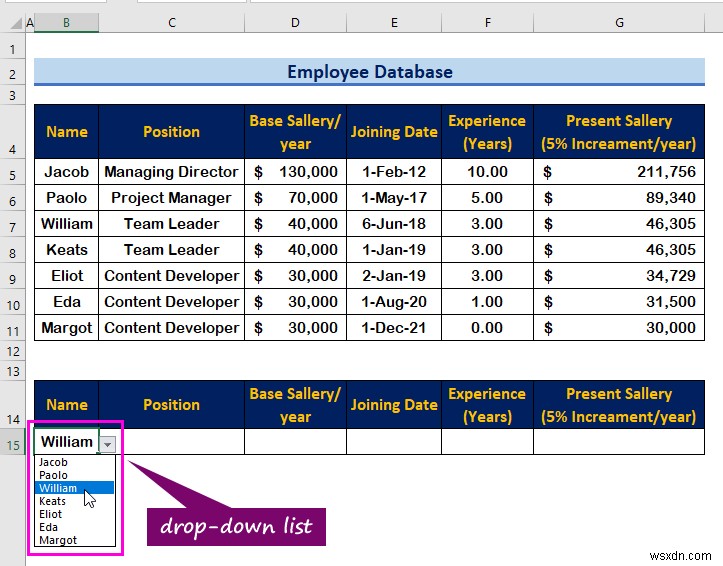Click the Managing Director cell

coord(172,172)
